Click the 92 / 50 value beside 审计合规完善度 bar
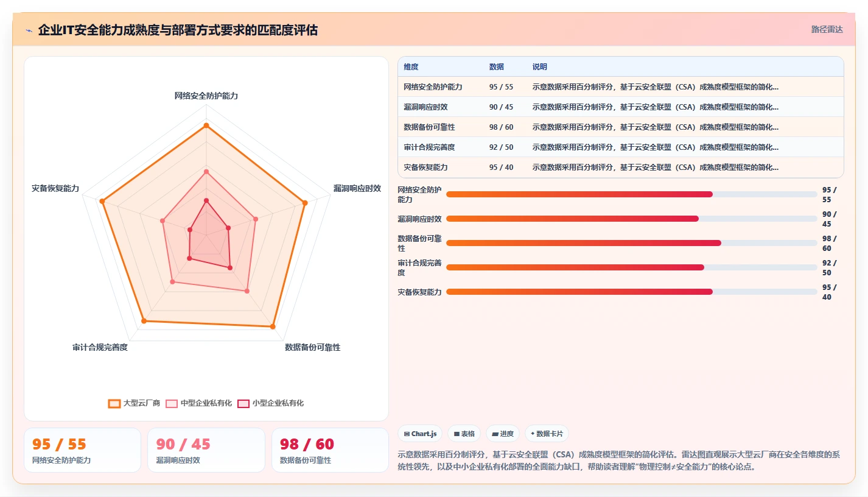 click(x=830, y=267)
